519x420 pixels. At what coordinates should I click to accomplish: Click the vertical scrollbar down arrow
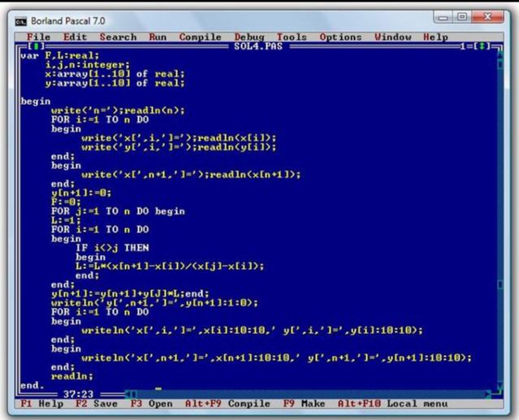point(500,385)
